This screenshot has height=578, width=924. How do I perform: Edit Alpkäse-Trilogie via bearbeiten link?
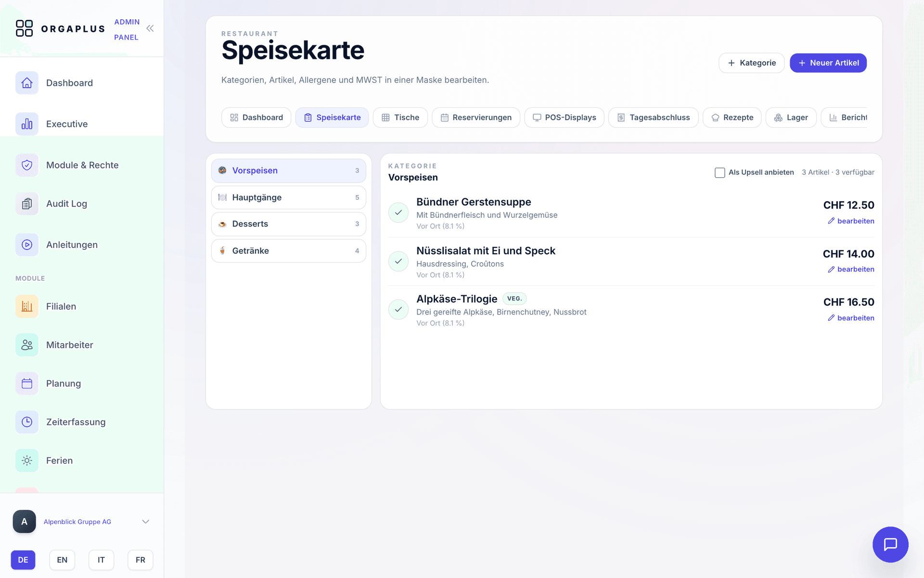point(851,318)
